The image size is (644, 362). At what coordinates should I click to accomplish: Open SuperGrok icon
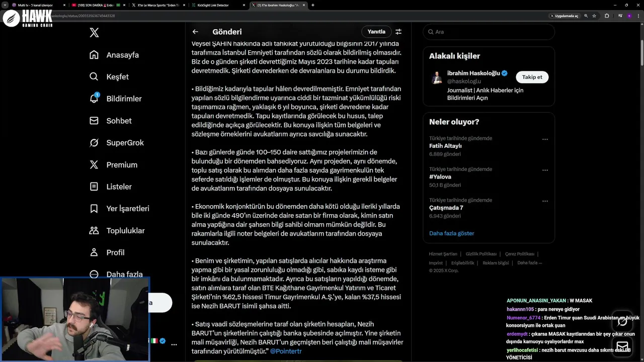tap(94, 143)
